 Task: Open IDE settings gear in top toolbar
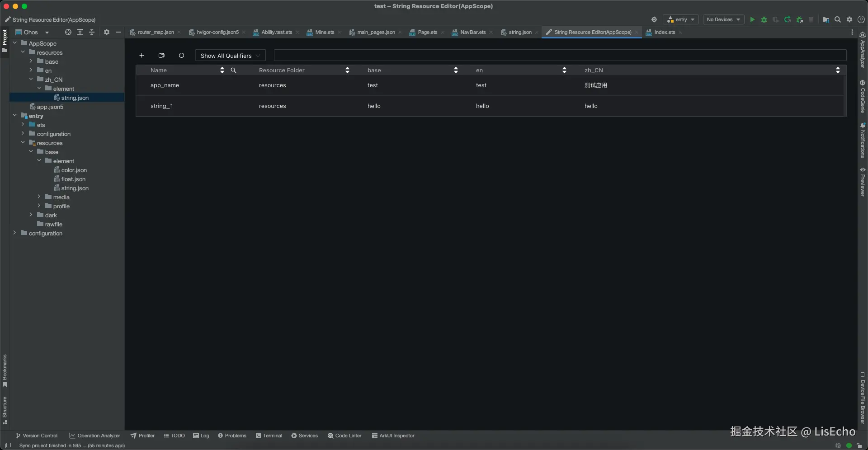[849, 19]
